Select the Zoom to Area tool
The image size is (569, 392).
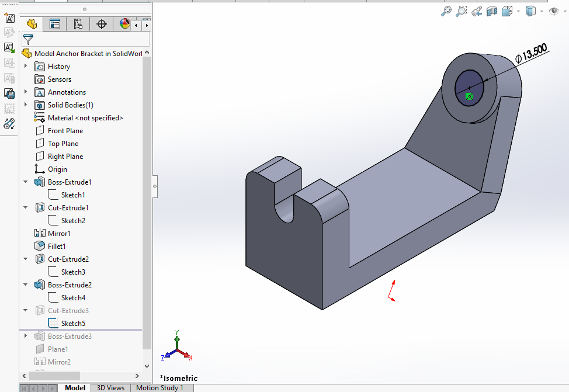click(x=462, y=11)
